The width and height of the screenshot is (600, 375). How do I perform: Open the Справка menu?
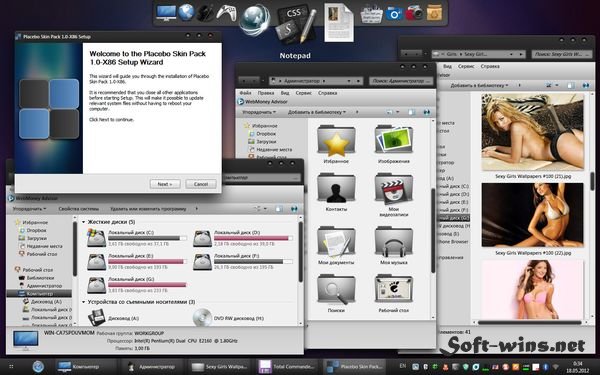pos(328,93)
